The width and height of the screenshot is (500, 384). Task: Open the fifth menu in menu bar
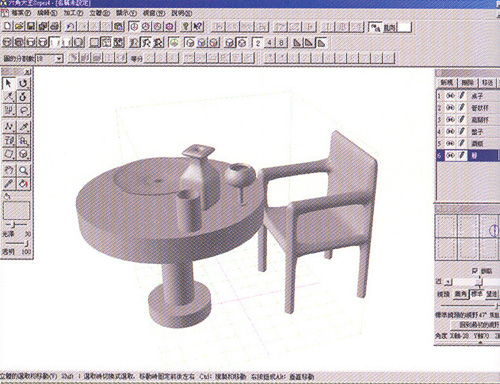pos(126,13)
